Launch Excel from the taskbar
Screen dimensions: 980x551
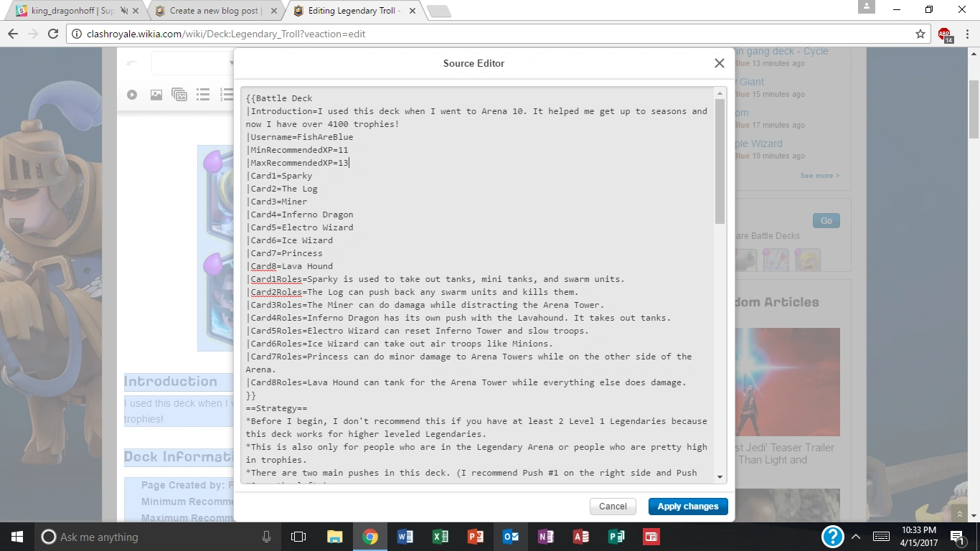click(440, 537)
